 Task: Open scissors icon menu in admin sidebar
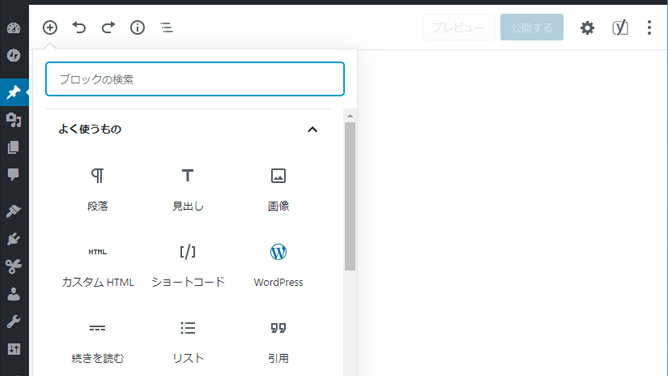coord(14,266)
